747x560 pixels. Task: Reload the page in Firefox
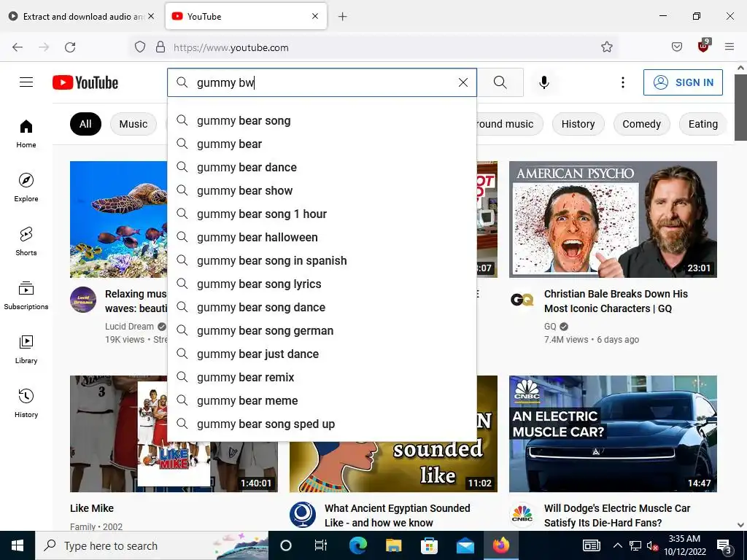(70, 47)
